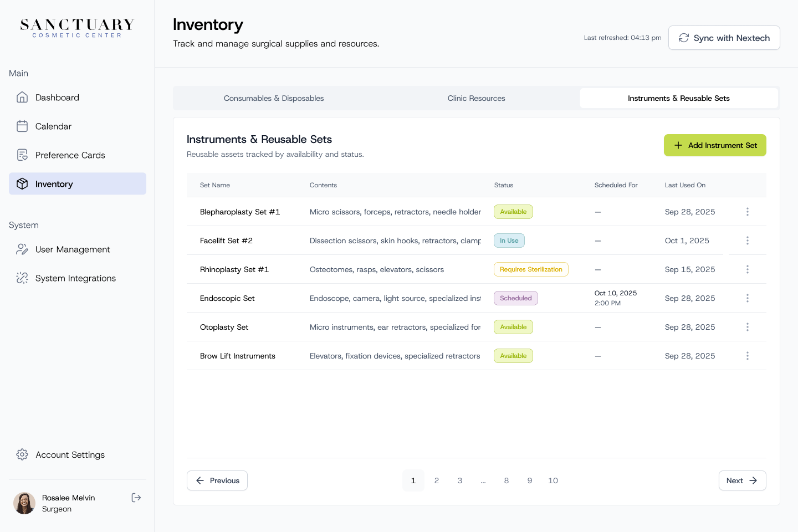Click the Set Name column header
This screenshot has height=532, width=798.
click(x=215, y=185)
